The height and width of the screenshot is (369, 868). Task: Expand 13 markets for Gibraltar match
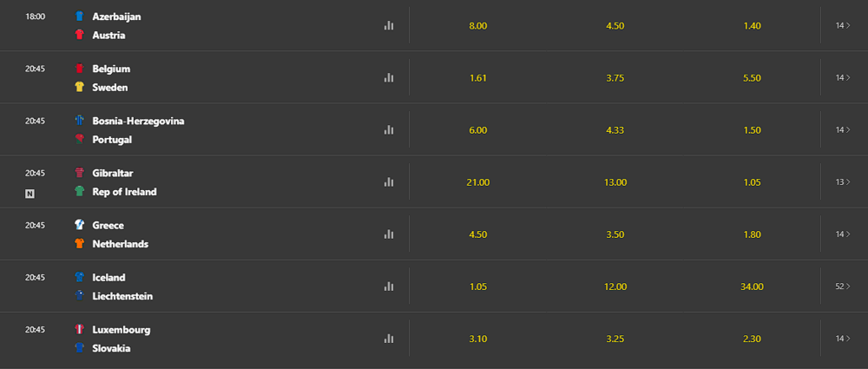pos(842,182)
